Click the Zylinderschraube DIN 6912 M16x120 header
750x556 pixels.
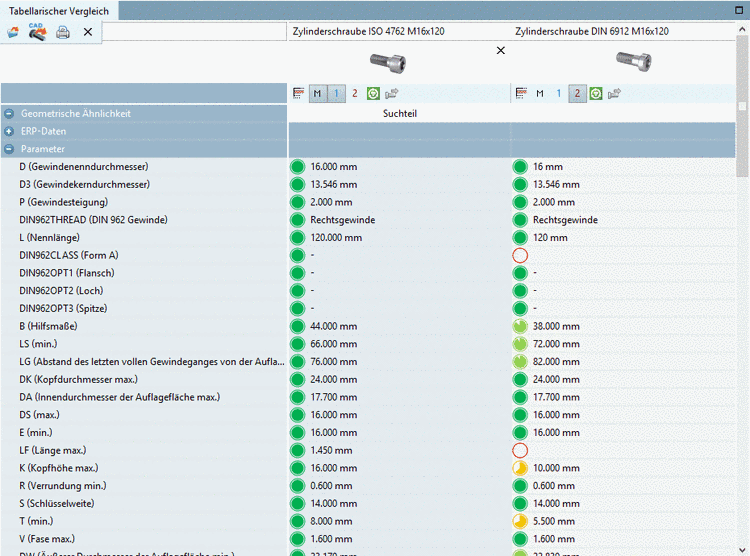592,32
